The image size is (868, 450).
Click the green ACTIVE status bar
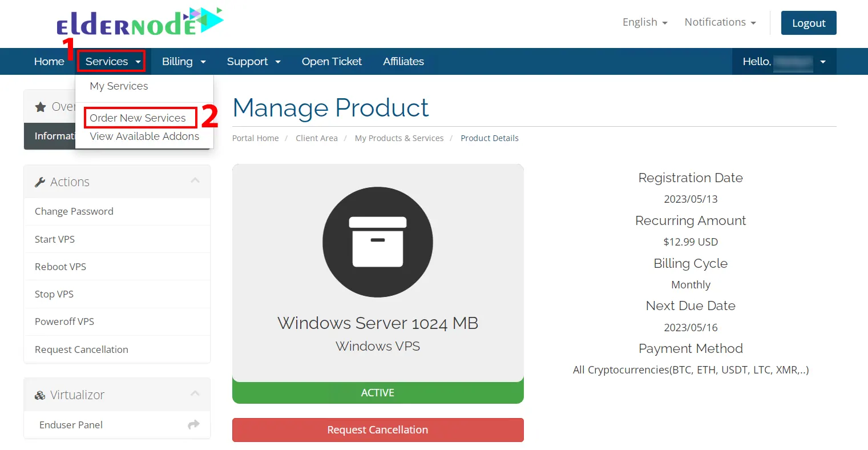pyautogui.click(x=377, y=393)
